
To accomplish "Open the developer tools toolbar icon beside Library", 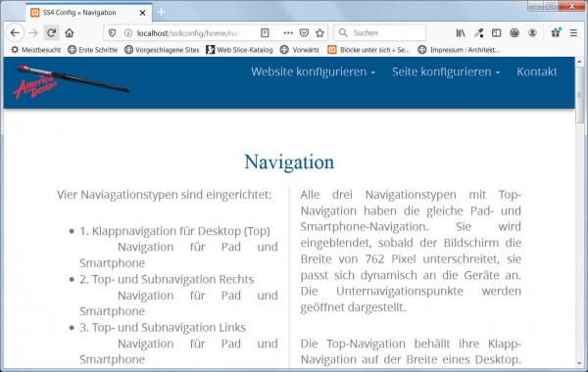I will tap(478, 33).
